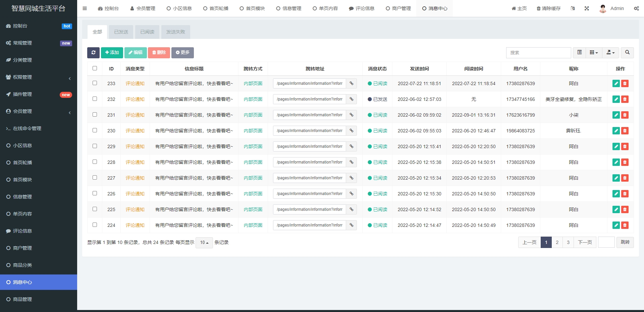644x312 pixels.
Task: Click the fullscreen icon in the top bar
Action: [x=587, y=8]
